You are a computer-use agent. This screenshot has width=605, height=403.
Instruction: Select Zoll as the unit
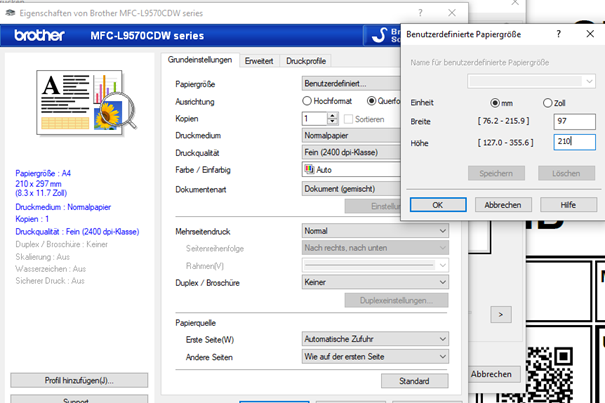[547, 103]
